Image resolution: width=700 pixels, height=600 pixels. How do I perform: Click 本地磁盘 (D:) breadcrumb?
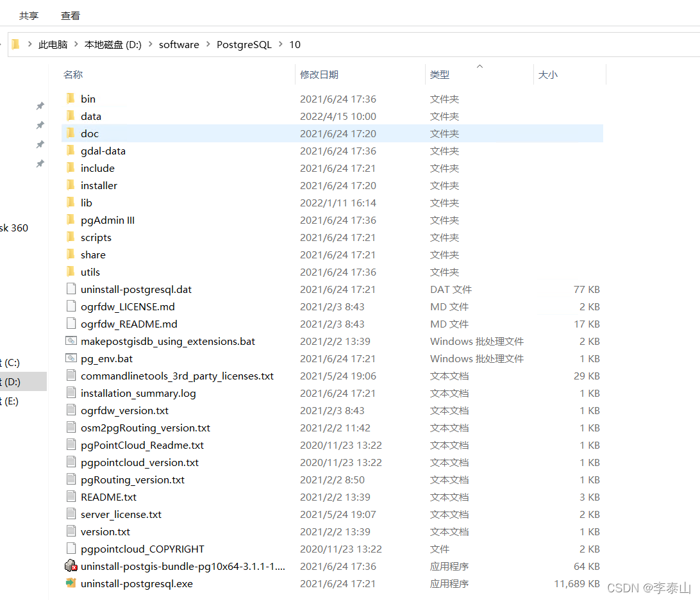[x=113, y=45]
